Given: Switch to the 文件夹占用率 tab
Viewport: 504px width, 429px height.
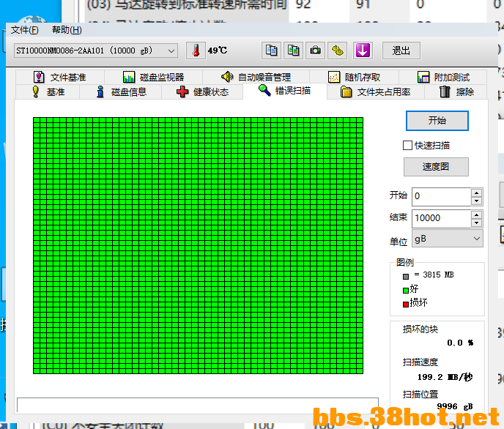Looking at the screenshot, I should (x=376, y=92).
